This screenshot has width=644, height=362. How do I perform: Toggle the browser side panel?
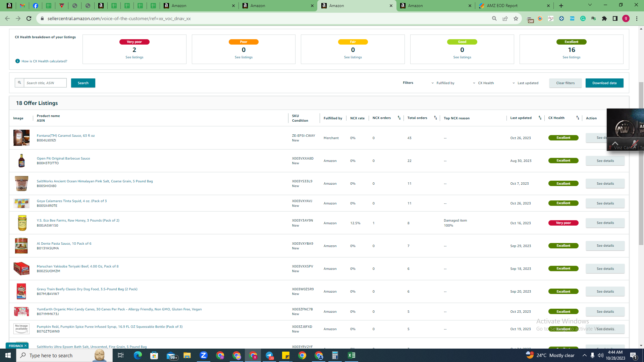615,18
